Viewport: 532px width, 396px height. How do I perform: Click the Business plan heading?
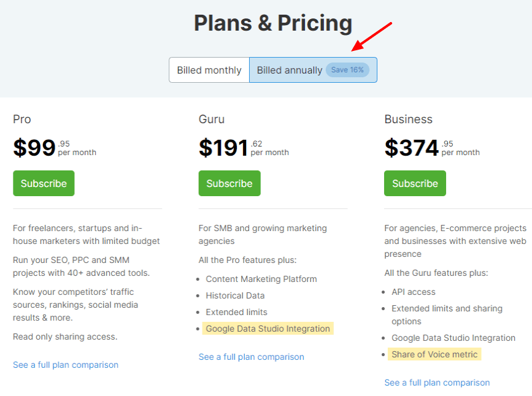pos(409,119)
